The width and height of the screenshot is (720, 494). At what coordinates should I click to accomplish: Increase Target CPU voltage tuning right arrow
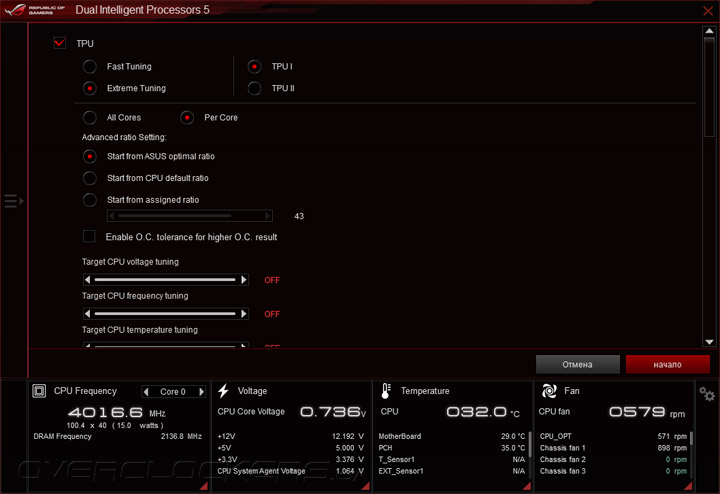[x=244, y=280]
